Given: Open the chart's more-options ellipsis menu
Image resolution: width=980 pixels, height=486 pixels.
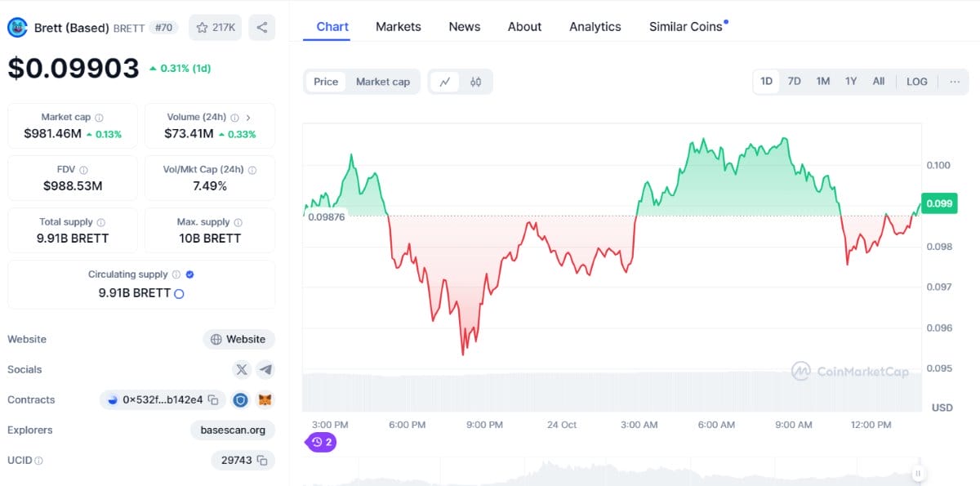Looking at the screenshot, I should [x=954, y=82].
